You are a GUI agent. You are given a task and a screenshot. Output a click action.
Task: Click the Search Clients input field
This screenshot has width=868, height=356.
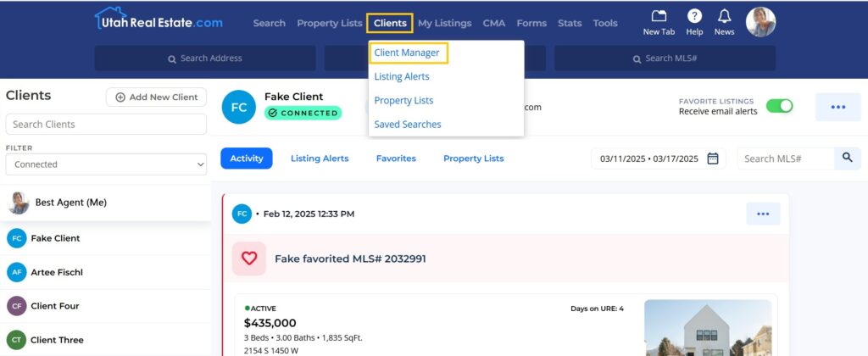click(x=106, y=125)
